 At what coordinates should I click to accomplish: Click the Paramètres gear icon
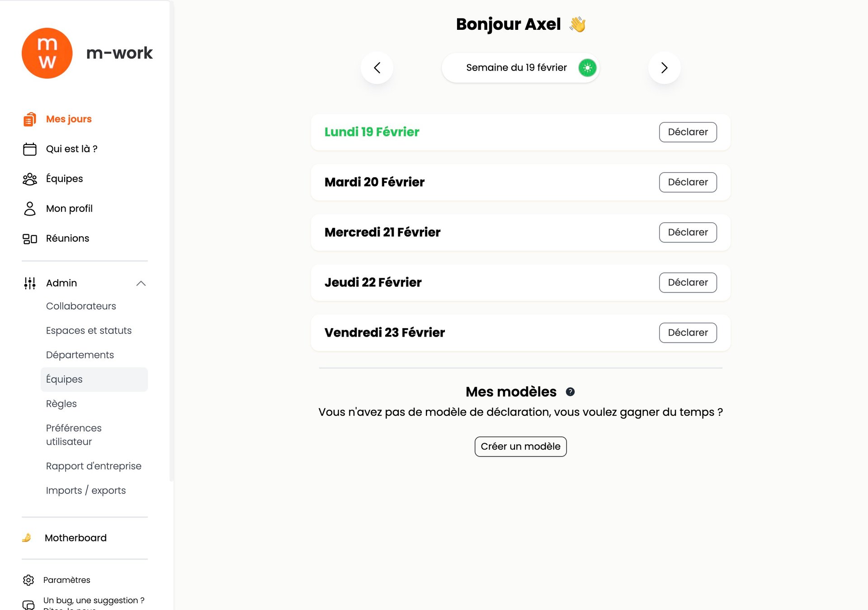[28, 580]
